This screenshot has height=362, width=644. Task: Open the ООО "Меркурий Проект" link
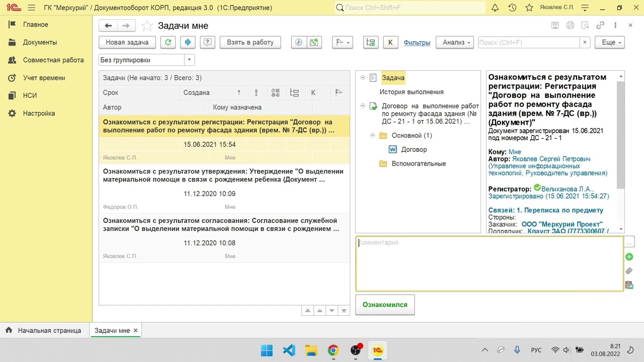562,224
